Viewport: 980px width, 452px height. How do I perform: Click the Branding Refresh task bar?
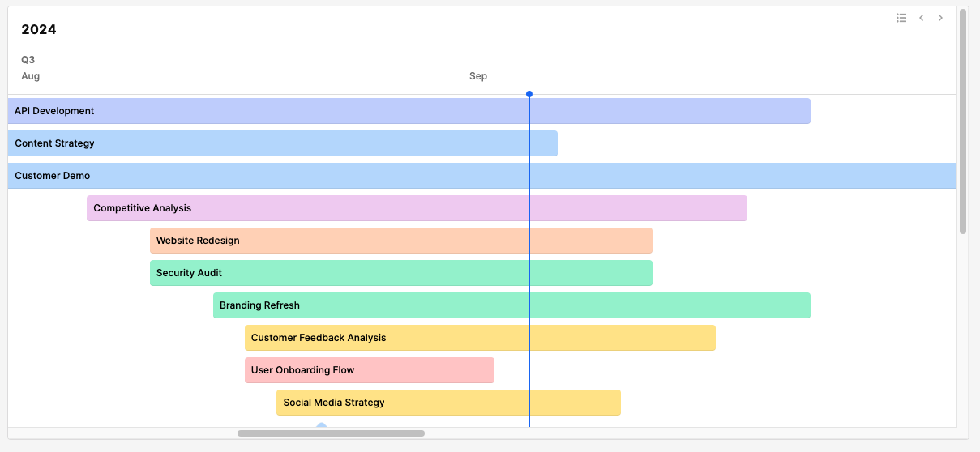pos(511,305)
